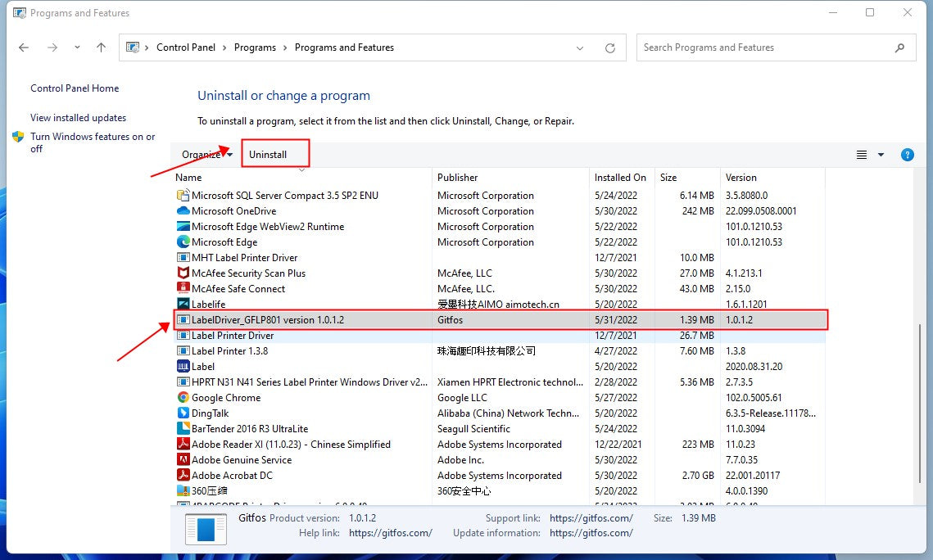
Task: Click the Microsoft OneDrive cloud icon
Action: [x=185, y=210]
